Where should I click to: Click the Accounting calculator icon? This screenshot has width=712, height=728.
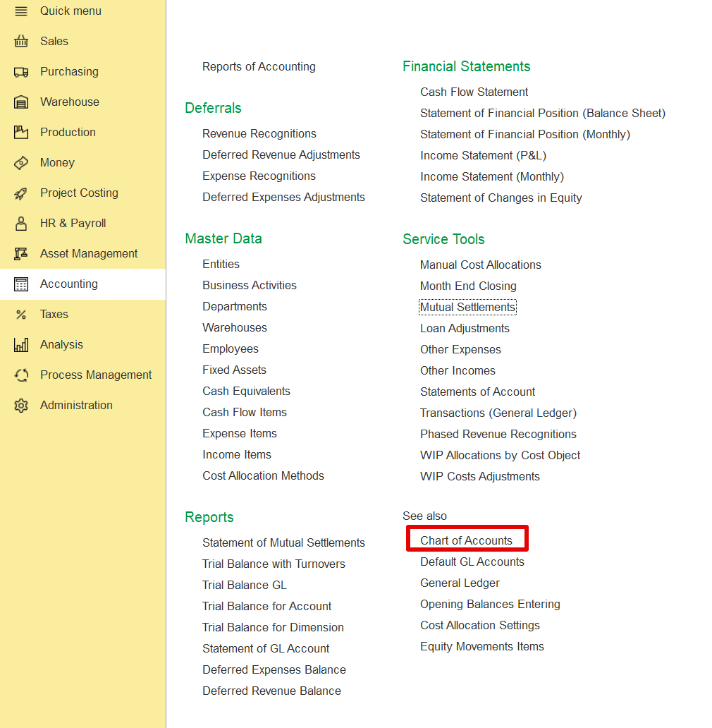[x=21, y=284]
